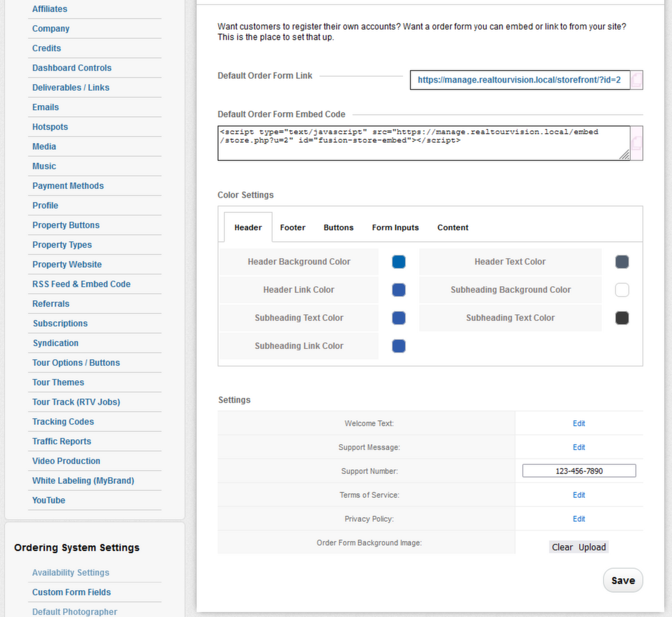Edit the Welcome Text setting

pyautogui.click(x=579, y=423)
